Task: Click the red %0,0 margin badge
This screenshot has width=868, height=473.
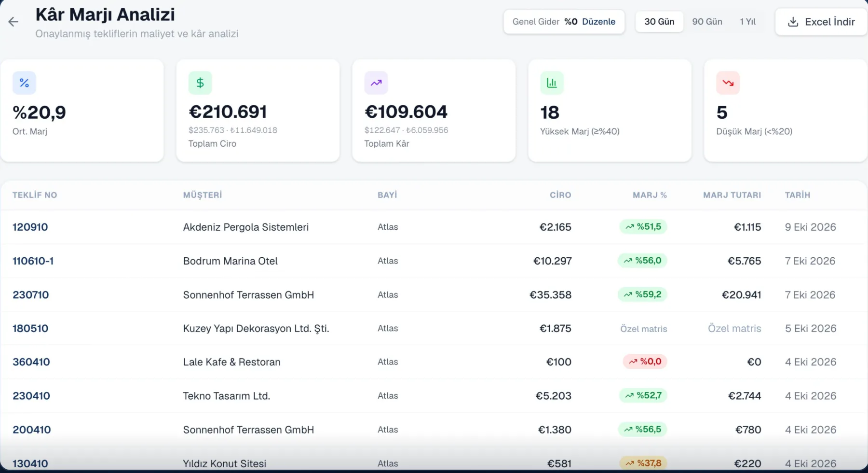Action: 645,362
